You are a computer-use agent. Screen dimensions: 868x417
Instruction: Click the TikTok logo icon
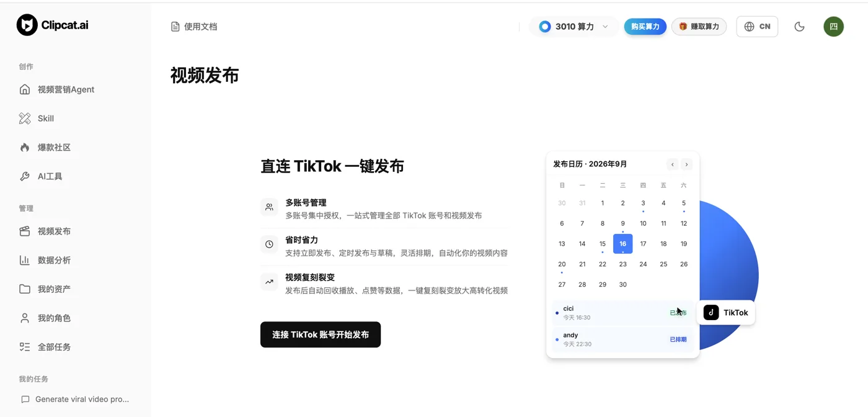tap(711, 313)
